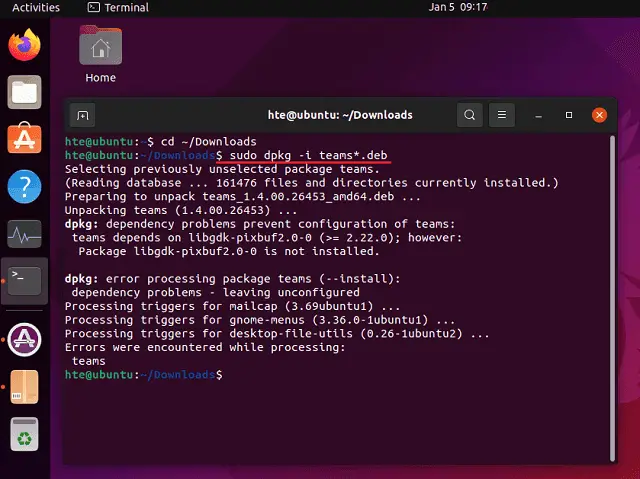Click the '161476 files and directories' line

[x=311, y=183]
